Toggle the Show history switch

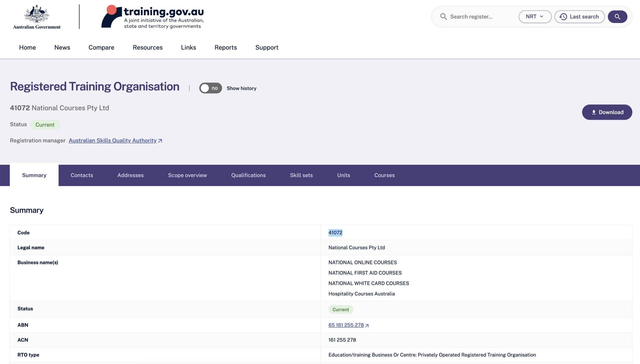210,88
